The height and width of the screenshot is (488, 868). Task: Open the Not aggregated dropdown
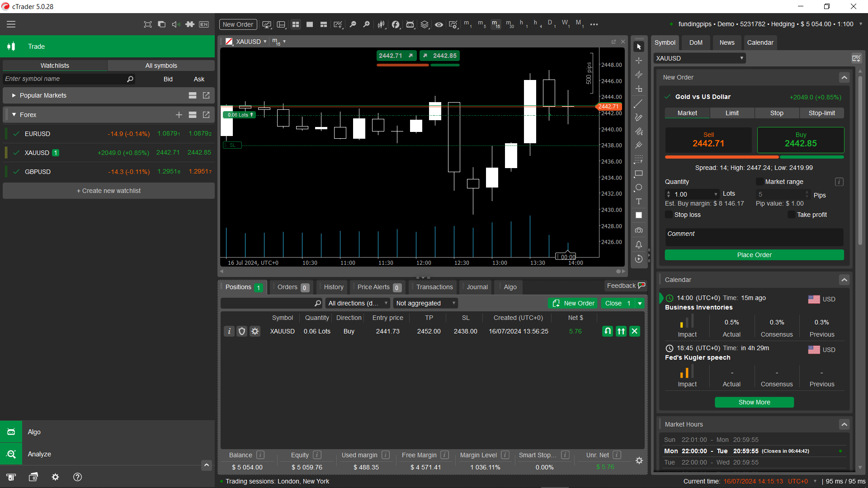click(425, 303)
